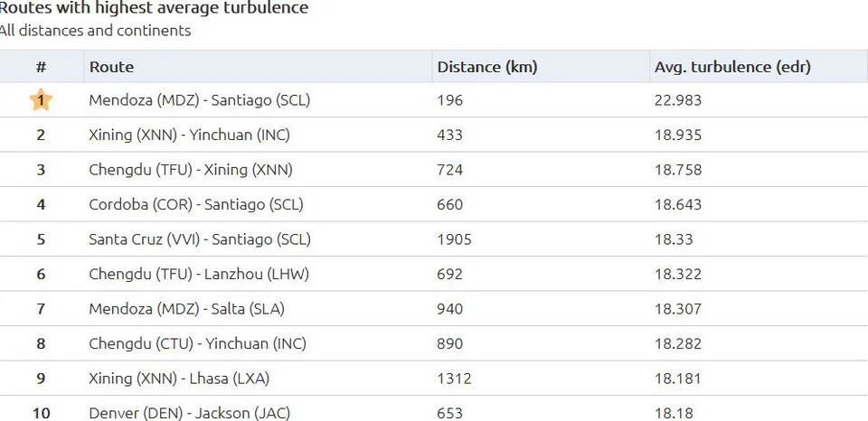Image resolution: width=868 pixels, height=421 pixels.
Task: Click the 22.983 turbulence value
Action: click(678, 100)
